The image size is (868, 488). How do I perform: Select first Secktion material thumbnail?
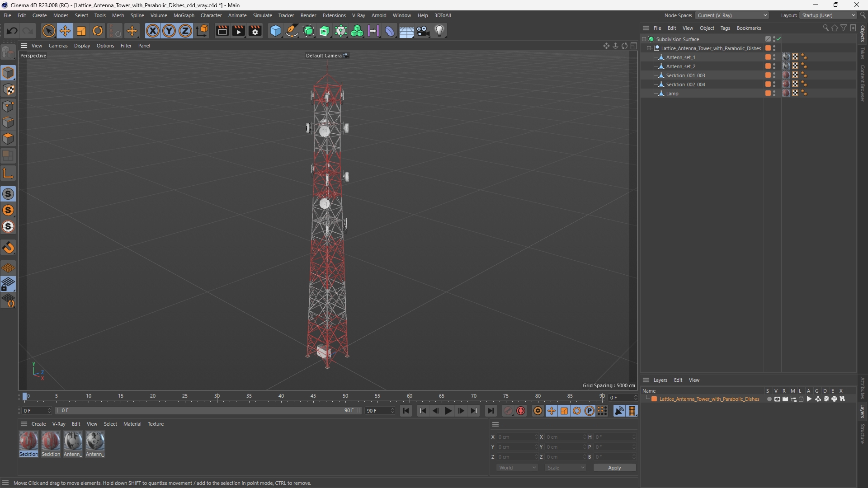[28, 444]
